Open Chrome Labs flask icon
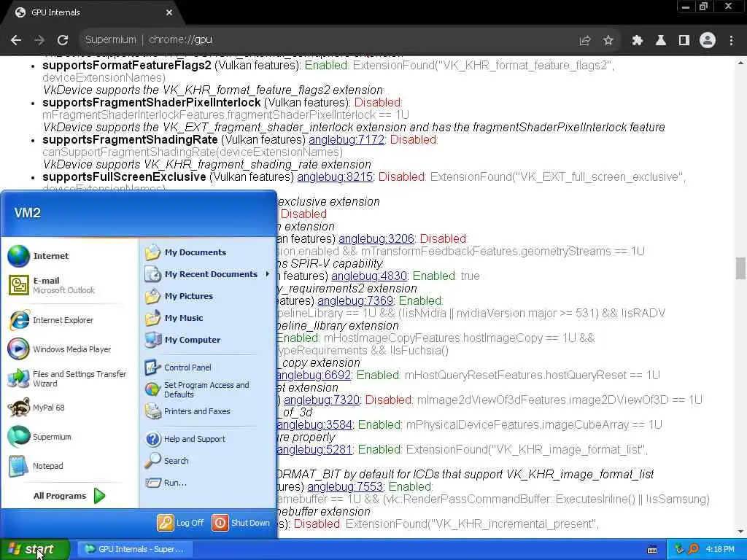This screenshot has width=747, height=560. [x=660, y=41]
